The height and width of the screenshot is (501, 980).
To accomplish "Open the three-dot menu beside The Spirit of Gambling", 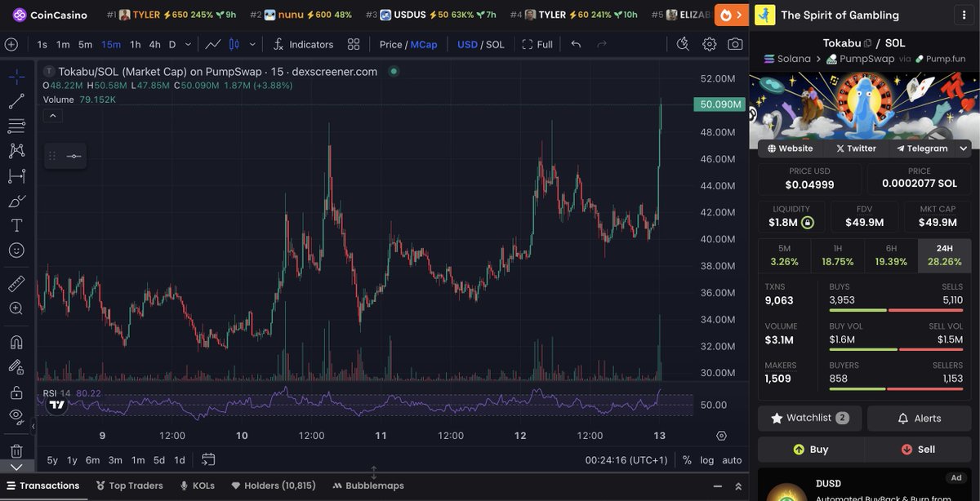I will pyautogui.click(x=964, y=15).
